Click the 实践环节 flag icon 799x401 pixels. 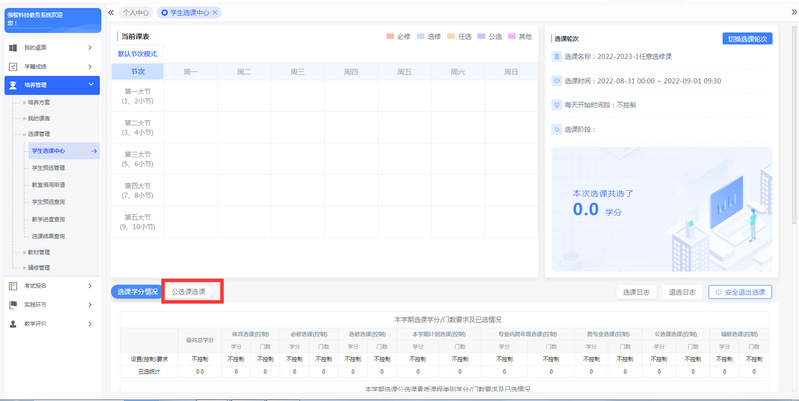coord(13,304)
